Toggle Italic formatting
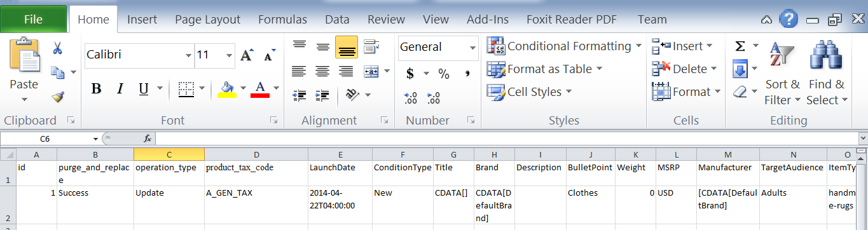Image resolution: width=868 pixels, height=230 pixels. (x=120, y=88)
